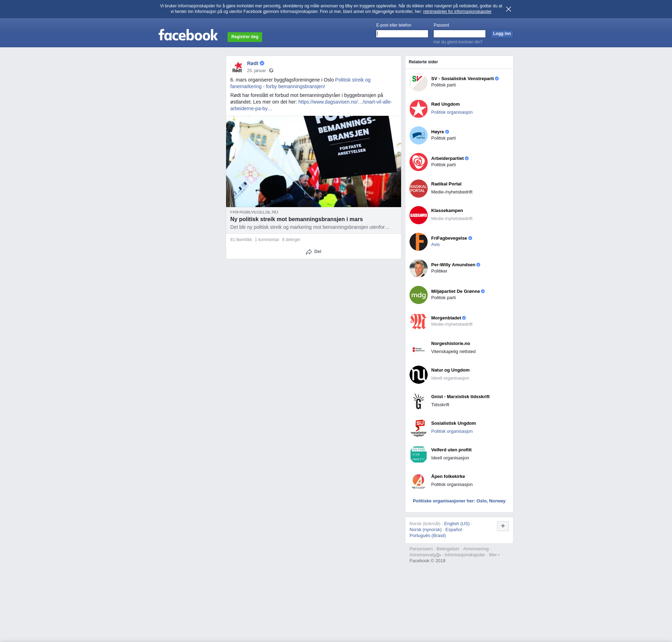This screenshot has height=642, width=672.
Task: Click the Norgeshistorie.no logo
Action: (x=419, y=348)
